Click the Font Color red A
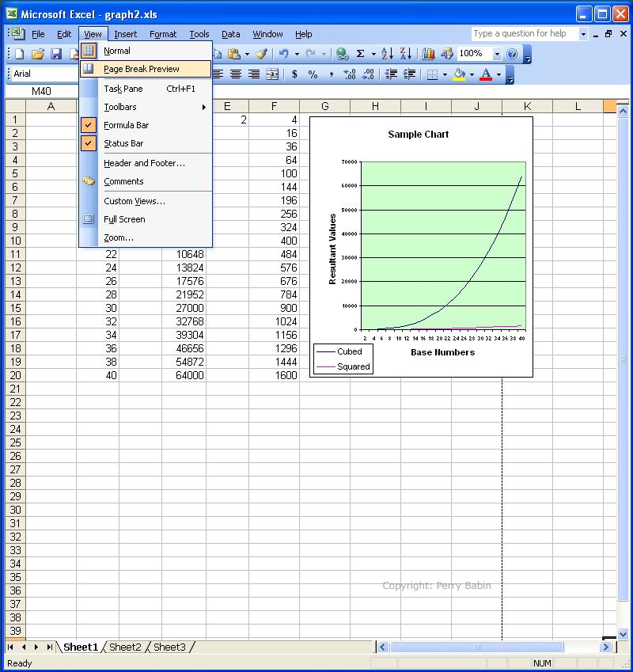Image resolution: width=633 pixels, height=672 pixels. (x=486, y=74)
